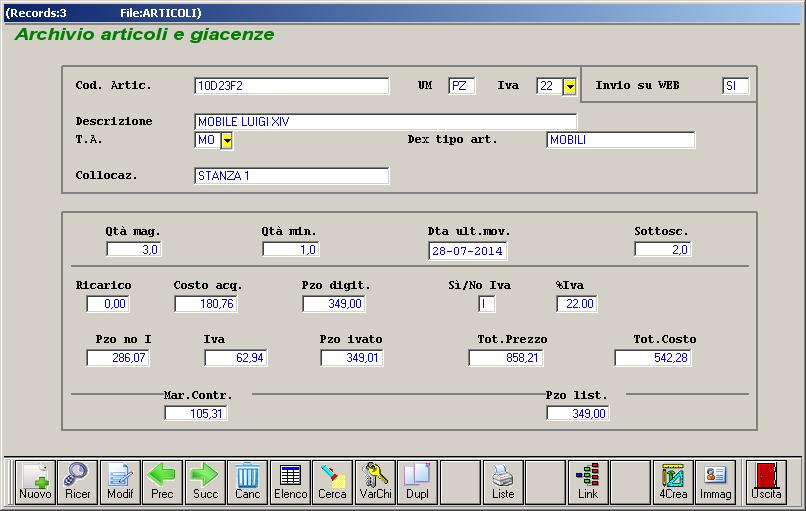Image resolution: width=806 pixels, height=511 pixels.
Task: Click Dta ult.mov. field 28-07-2014
Action: [x=468, y=251]
